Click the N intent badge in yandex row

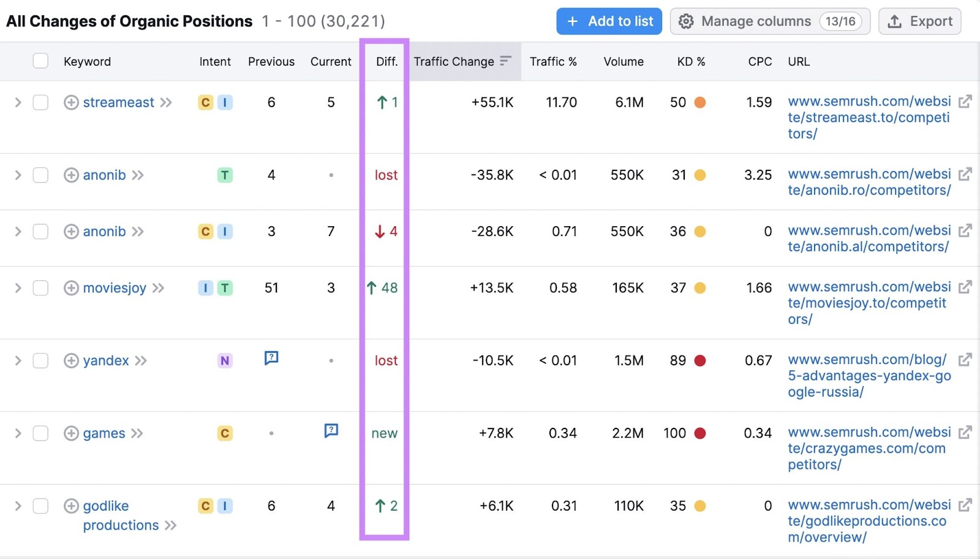click(x=225, y=360)
